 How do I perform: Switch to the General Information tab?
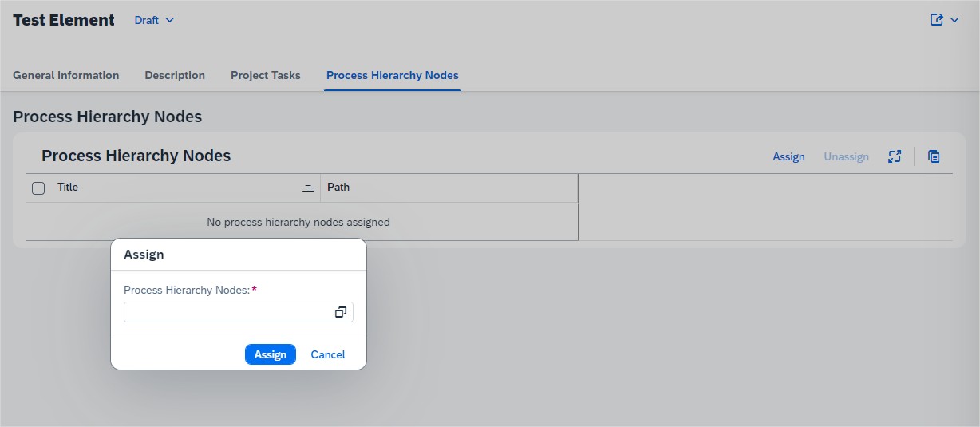coord(66,75)
